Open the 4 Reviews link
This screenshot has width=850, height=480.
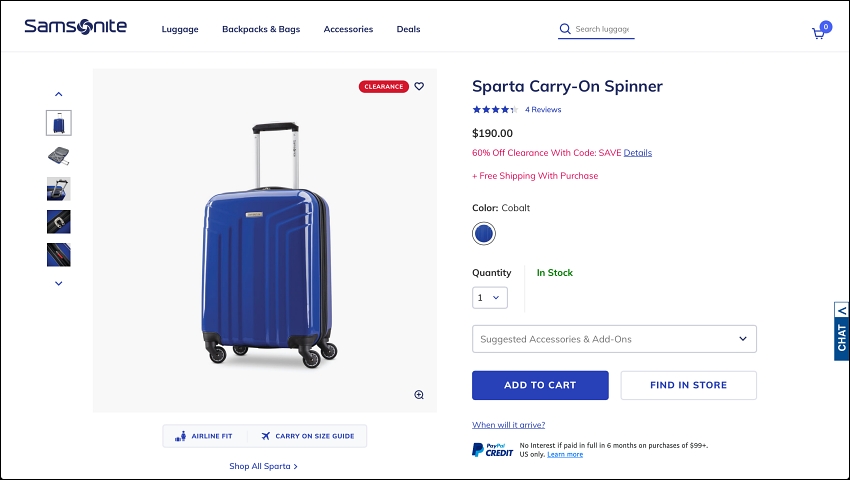coord(543,110)
